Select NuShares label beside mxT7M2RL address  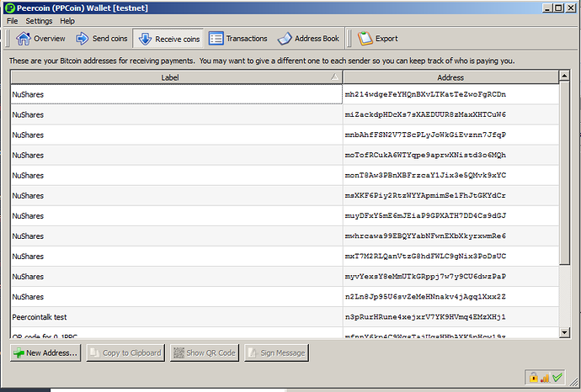[28, 257]
